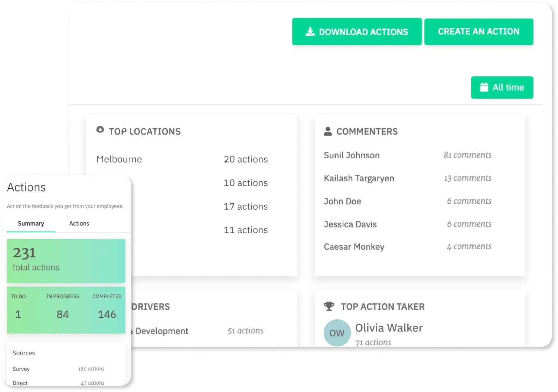
Task: Click the download icon in Download Actions
Action: pos(310,32)
